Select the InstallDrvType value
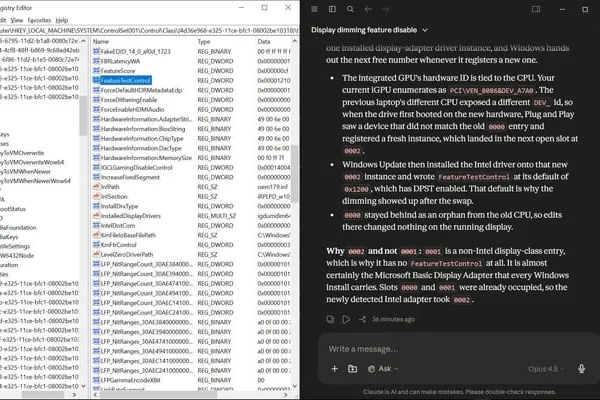 tap(119, 206)
